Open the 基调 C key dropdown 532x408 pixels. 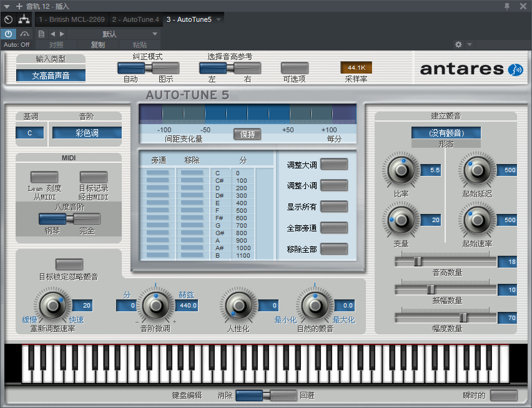(x=30, y=133)
